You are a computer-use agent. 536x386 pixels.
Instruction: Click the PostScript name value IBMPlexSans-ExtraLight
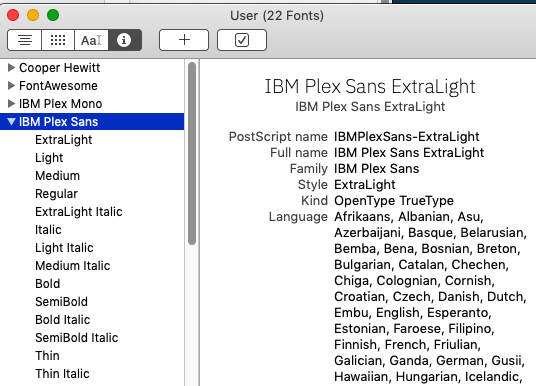(407, 137)
